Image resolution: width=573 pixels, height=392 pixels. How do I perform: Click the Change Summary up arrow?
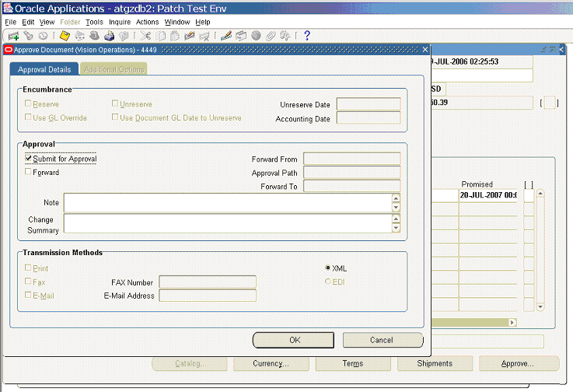(x=396, y=219)
